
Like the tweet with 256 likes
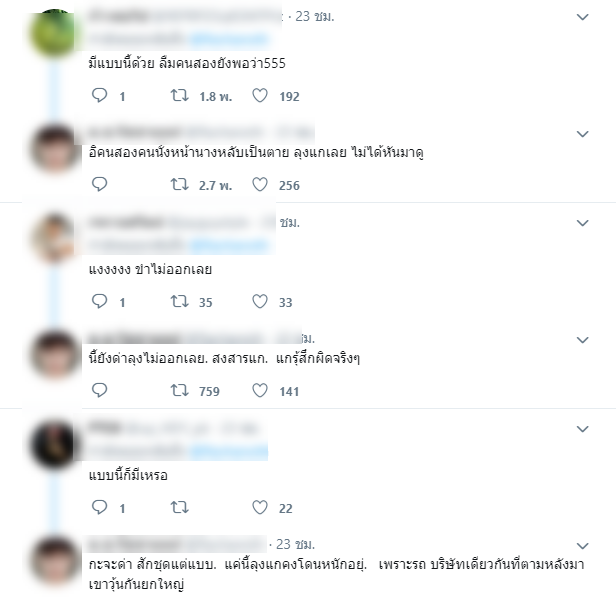(260, 184)
